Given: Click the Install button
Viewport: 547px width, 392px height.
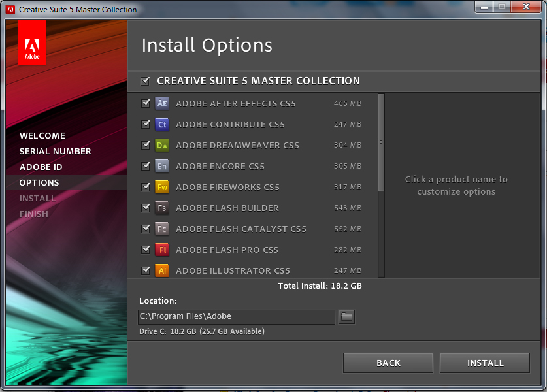Looking at the screenshot, I should point(485,363).
